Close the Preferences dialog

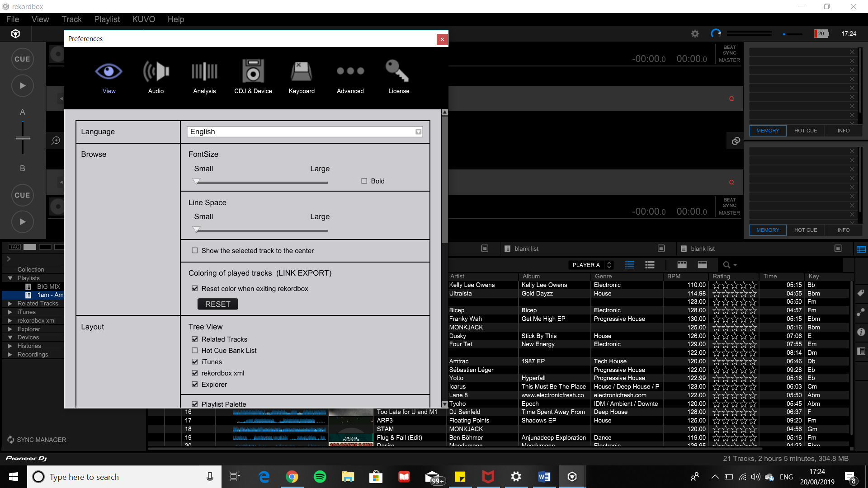coord(442,39)
